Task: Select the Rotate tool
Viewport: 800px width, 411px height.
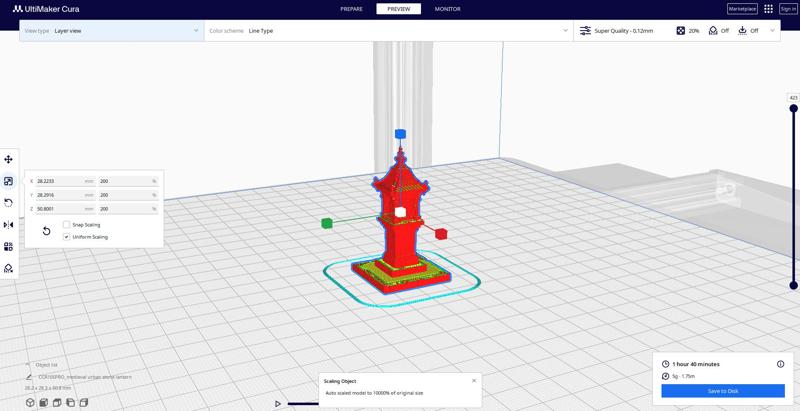Action: click(9, 203)
